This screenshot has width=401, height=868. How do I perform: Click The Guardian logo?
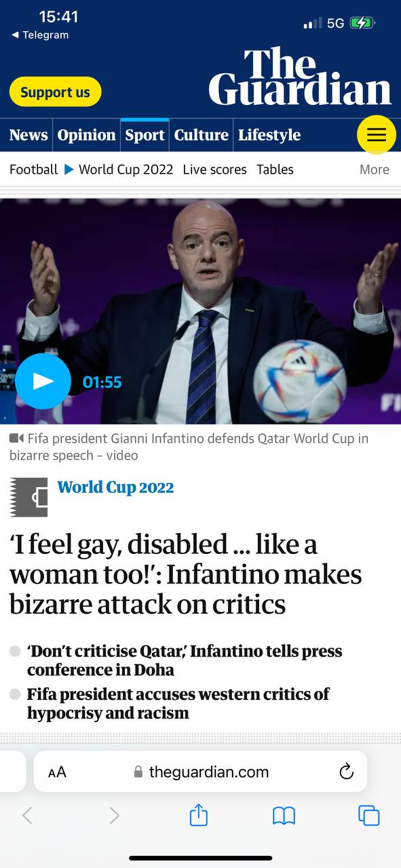point(300,76)
